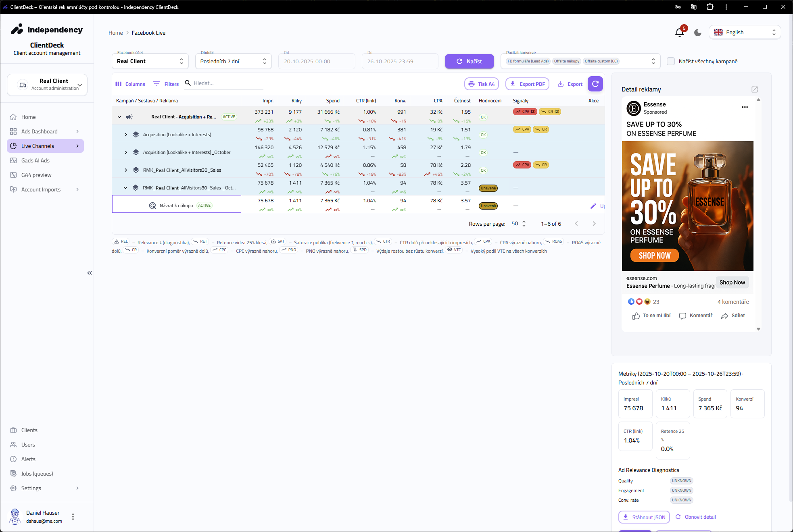
Task: Collapse the sidebar with double-chevron icon
Action: (x=90, y=273)
